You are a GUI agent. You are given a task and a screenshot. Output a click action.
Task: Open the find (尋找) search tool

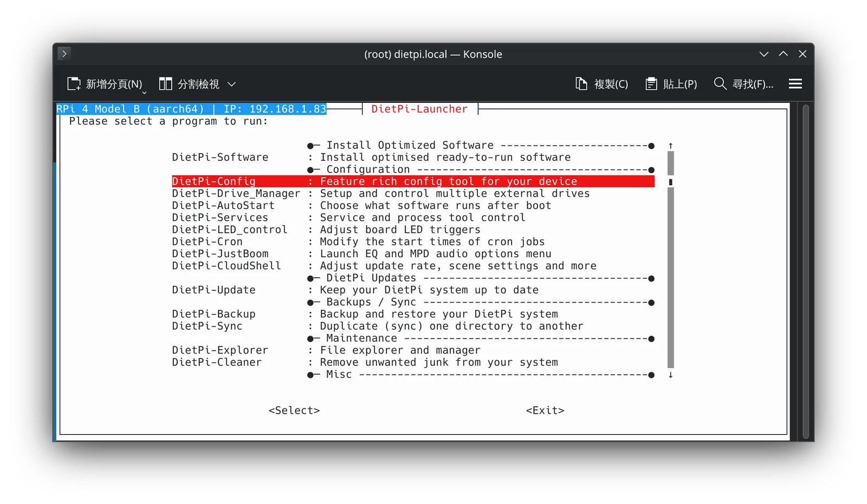[743, 84]
